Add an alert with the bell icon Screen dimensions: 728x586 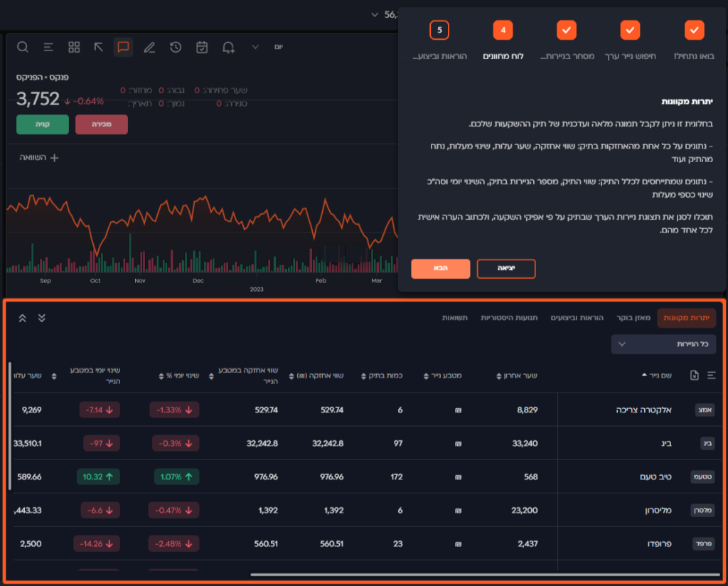228,48
